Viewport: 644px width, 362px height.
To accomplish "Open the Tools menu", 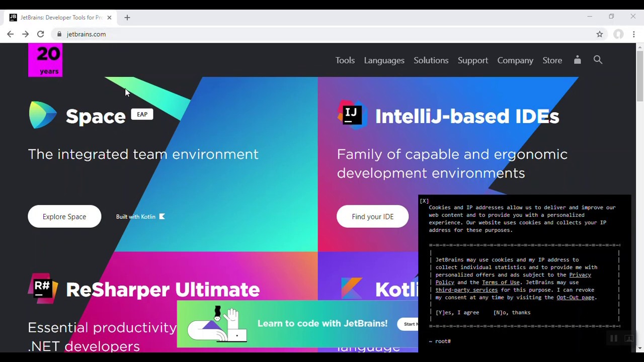I will point(345,60).
